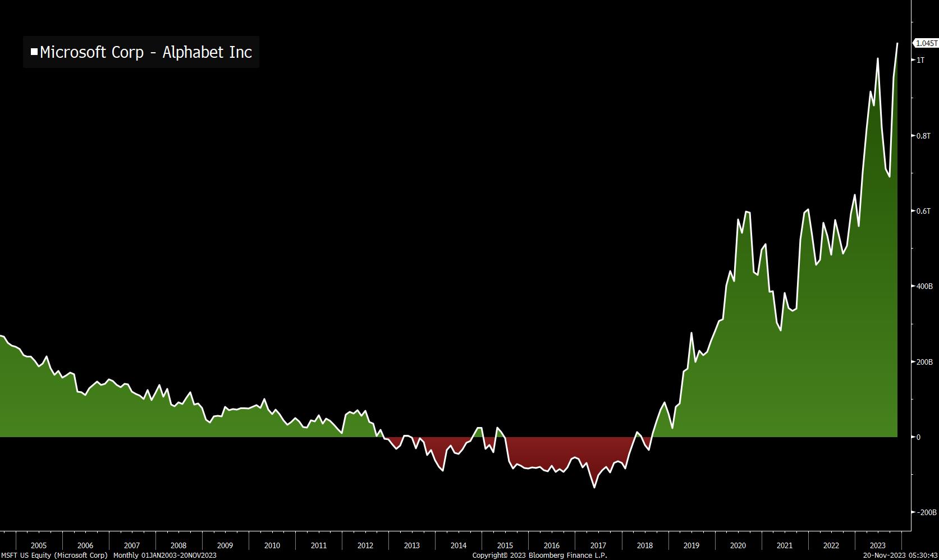Select year 2020 on the time axis

pyautogui.click(x=738, y=545)
